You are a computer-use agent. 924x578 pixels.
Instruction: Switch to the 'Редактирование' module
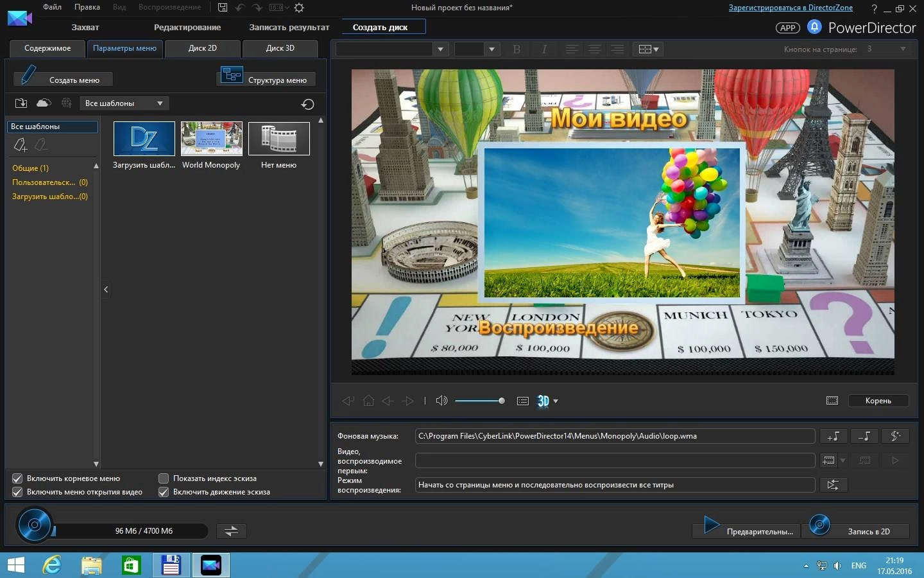[187, 28]
